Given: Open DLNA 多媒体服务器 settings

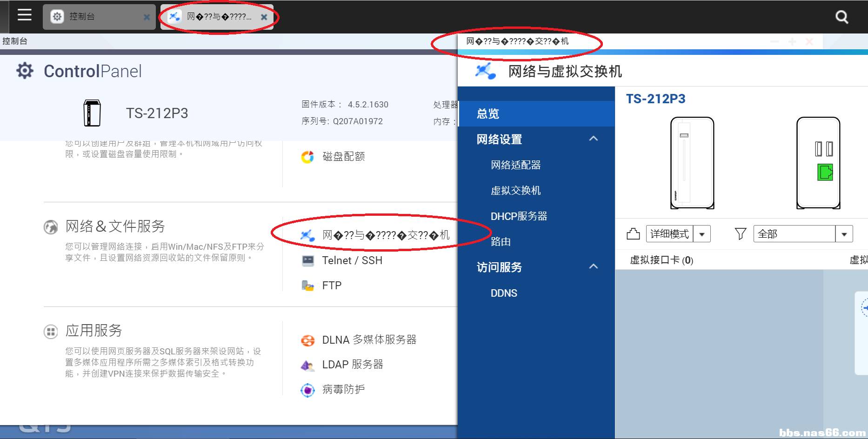Looking at the screenshot, I should (x=368, y=340).
